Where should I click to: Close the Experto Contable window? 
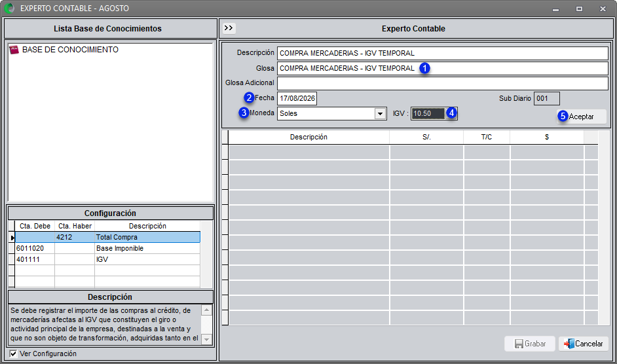click(x=603, y=9)
